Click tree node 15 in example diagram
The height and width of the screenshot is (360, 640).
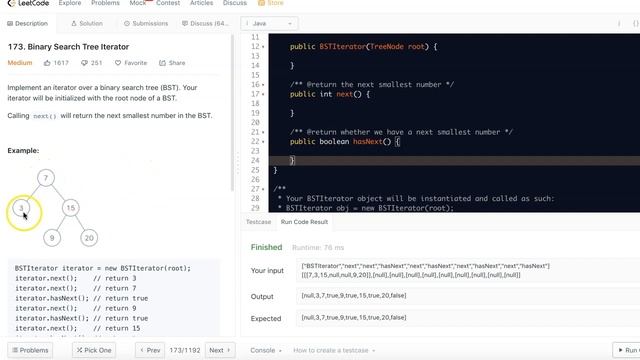71,208
